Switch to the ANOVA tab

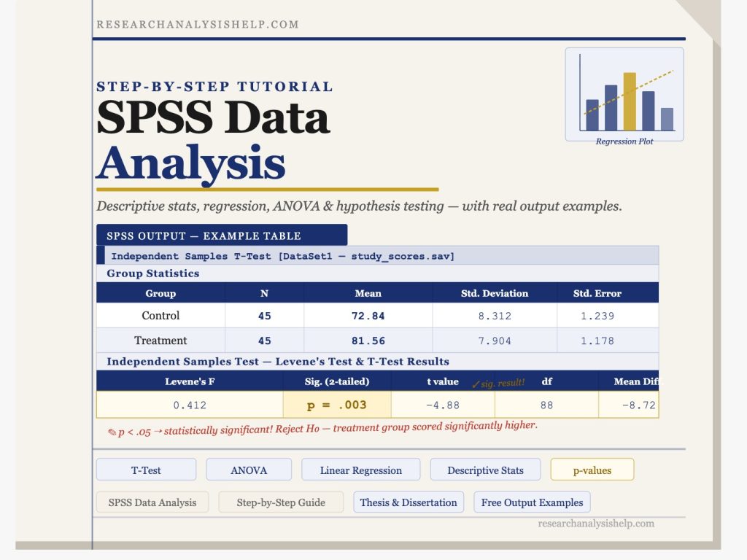click(249, 470)
